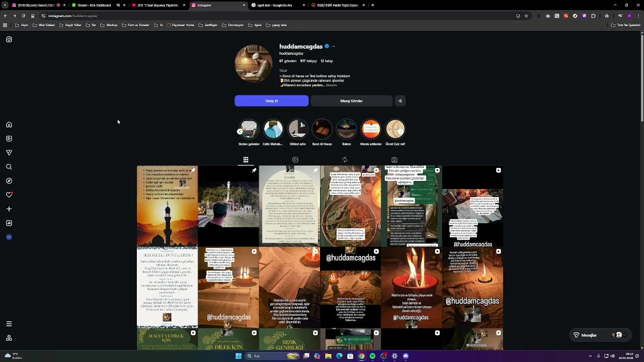Screen dimensions: 644x362
Task: Switch to the Reels profile tab
Action: [295, 160]
